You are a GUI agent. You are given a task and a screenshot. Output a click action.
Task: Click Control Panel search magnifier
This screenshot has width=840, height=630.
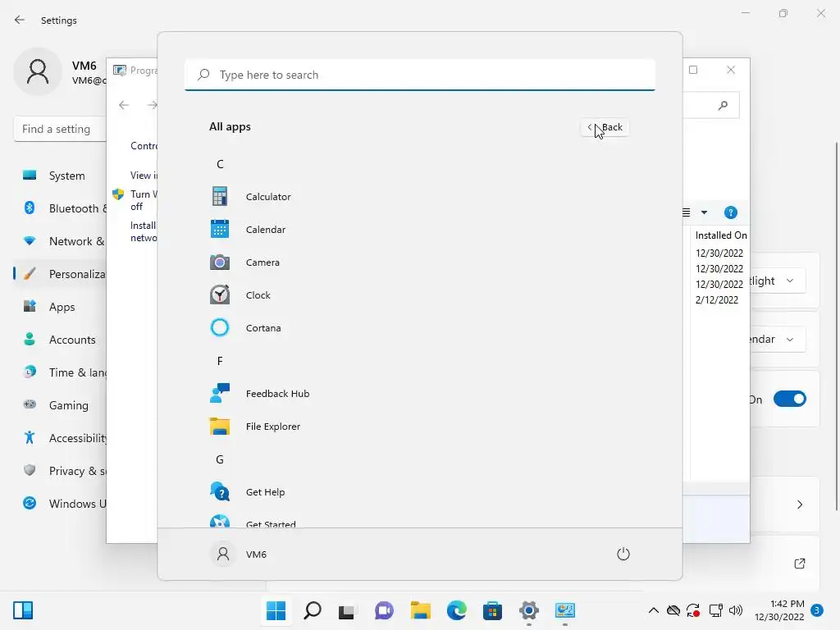pos(724,105)
